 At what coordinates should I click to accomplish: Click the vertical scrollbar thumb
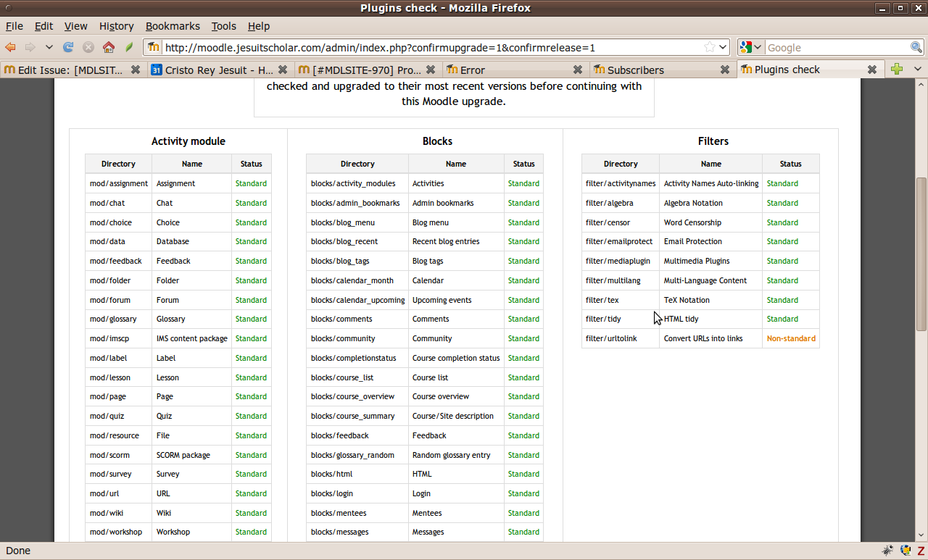point(921,254)
